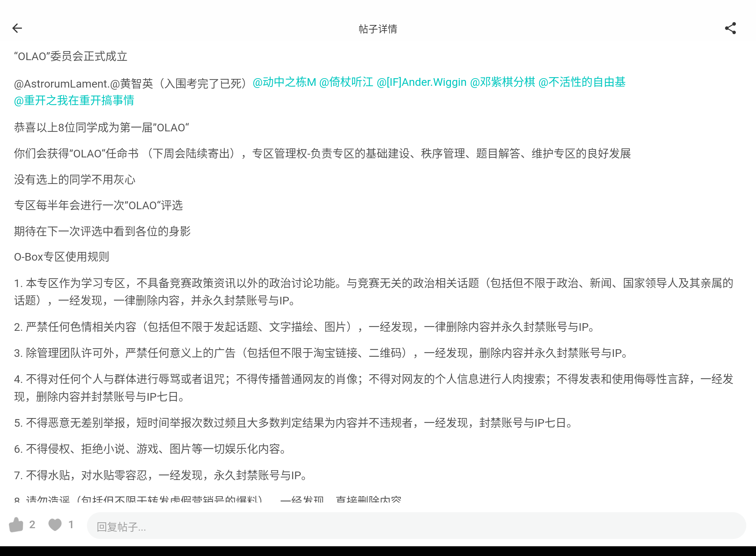This screenshot has height=556, width=756.
Task: Open mention @倚杖听江
Action: (x=346, y=82)
